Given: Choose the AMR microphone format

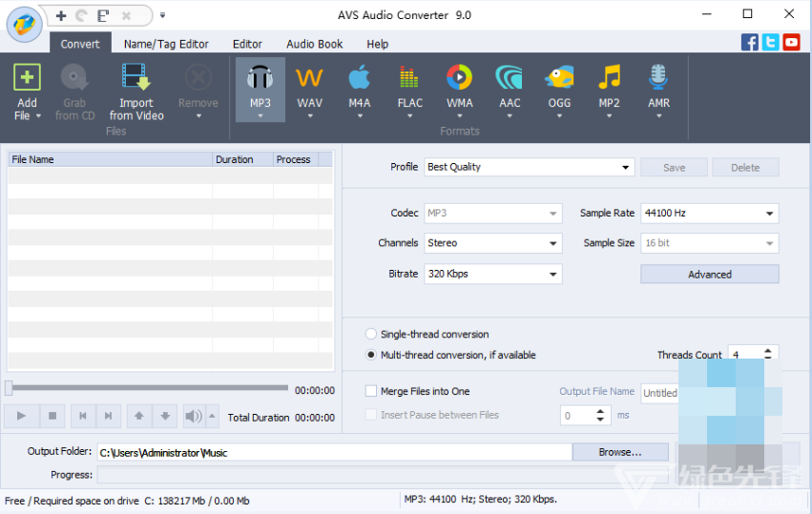Looking at the screenshot, I should 658,77.
